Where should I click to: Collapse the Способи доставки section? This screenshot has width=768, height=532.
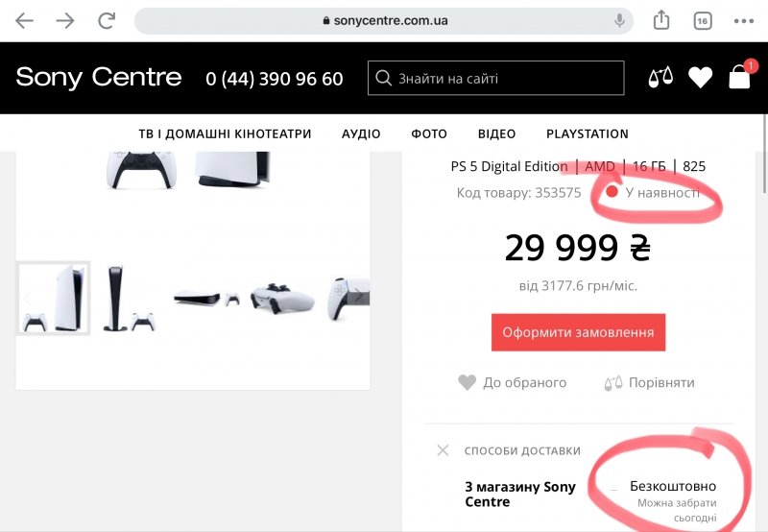443,449
